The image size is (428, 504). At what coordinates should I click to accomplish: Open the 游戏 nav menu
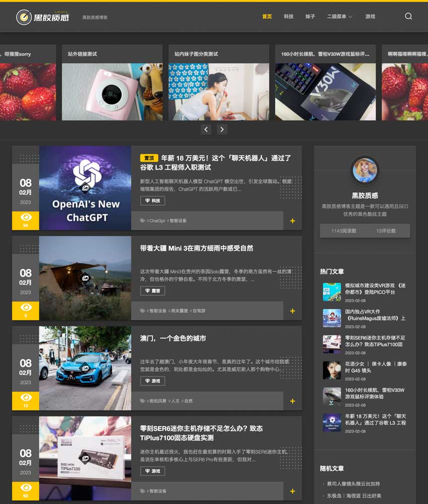click(x=371, y=16)
